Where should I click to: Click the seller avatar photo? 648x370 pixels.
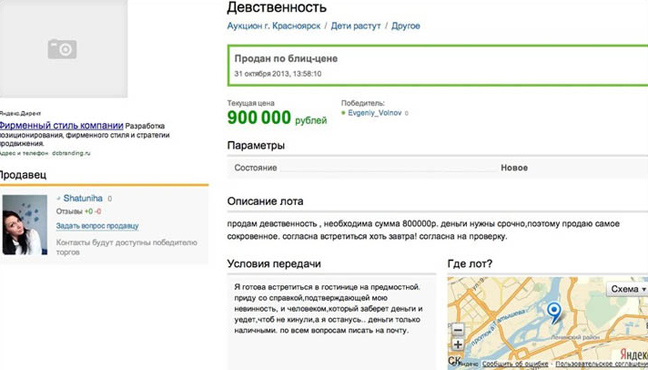pos(25,224)
